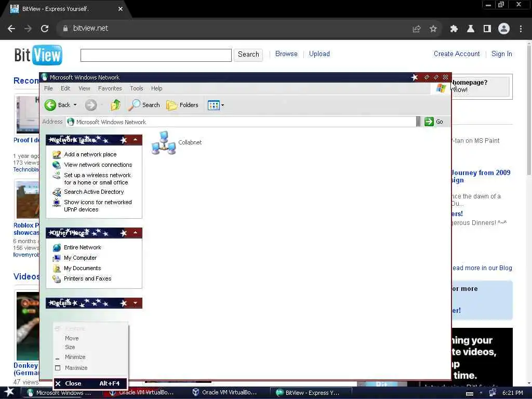Open the Chrome three-dot menu
Image resolution: width=532 pixels, height=399 pixels.
pos(521,29)
